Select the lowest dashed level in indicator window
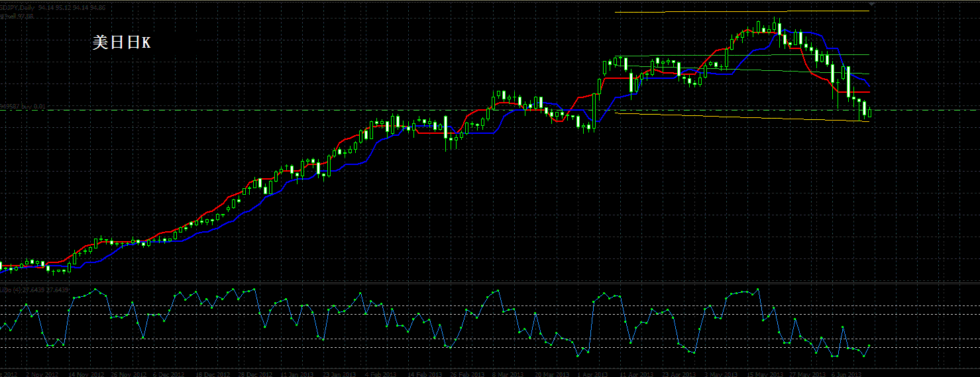 pos(490,347)
